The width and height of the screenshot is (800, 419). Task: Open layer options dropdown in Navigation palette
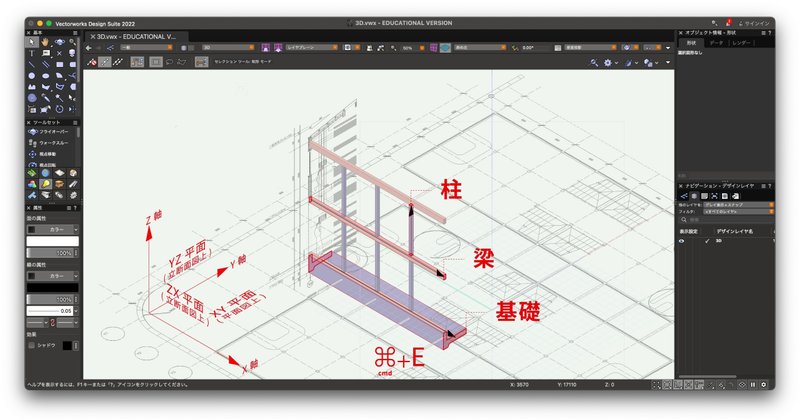click(x=738, y=205)
